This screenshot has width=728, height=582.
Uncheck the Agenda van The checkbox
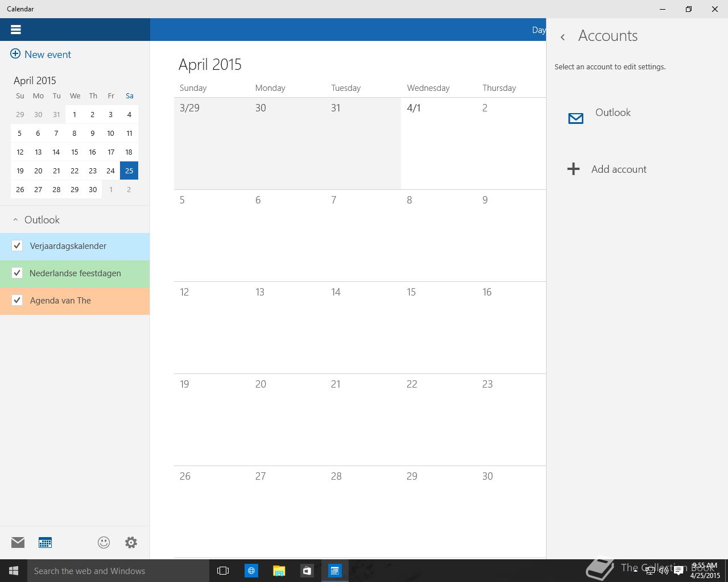click(17, 300)
